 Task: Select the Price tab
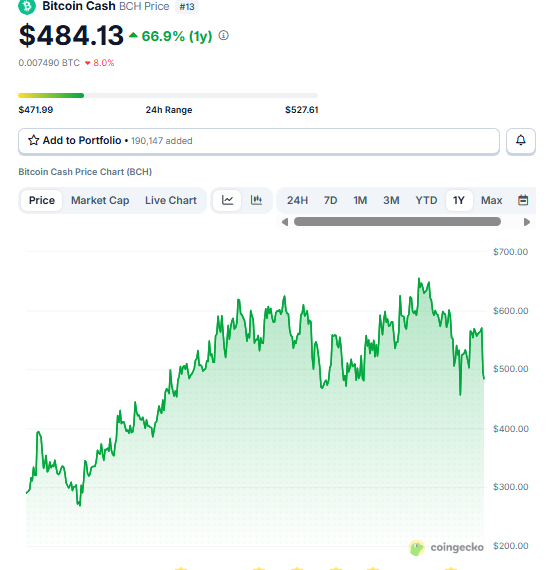(42, 200)
